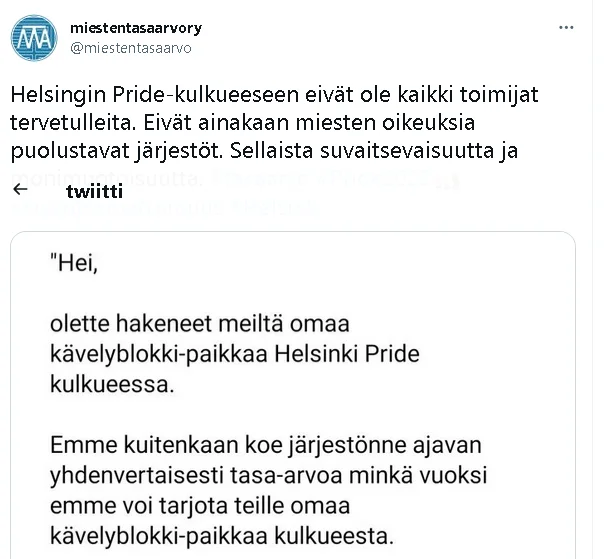Go back using the left arrow

20,190
